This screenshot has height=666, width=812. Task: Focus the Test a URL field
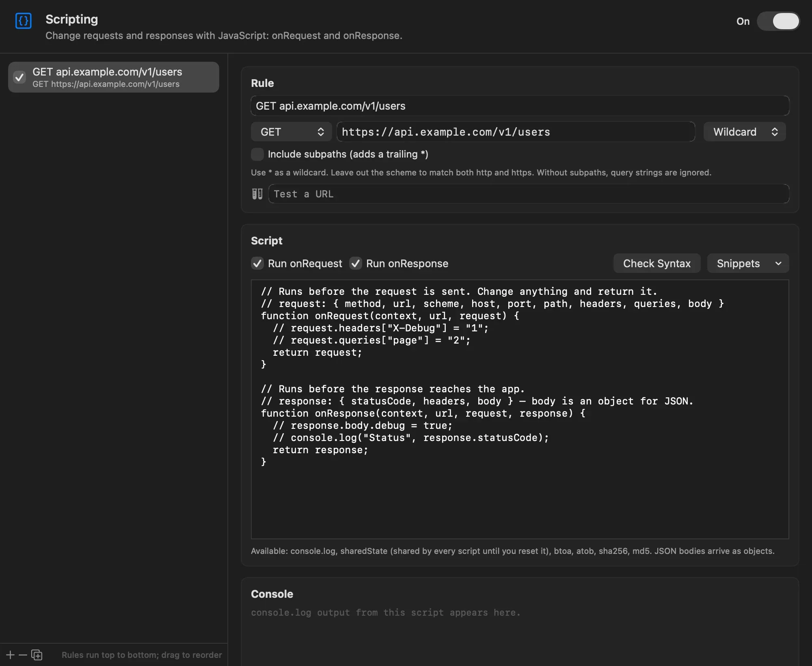pyautogui.click(x=529, y=194)
